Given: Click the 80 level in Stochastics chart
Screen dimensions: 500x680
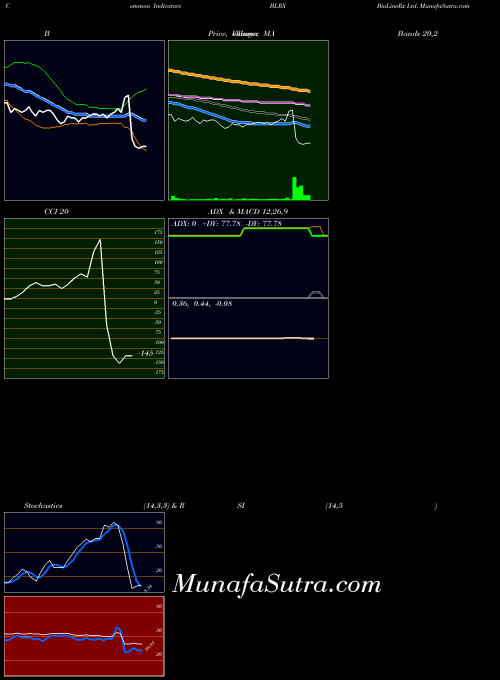Looking at the screenshot, I should click(x=159, y=523).
